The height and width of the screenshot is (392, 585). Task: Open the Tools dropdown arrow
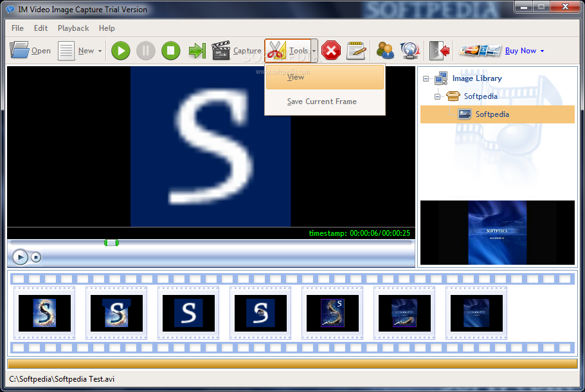314,51
